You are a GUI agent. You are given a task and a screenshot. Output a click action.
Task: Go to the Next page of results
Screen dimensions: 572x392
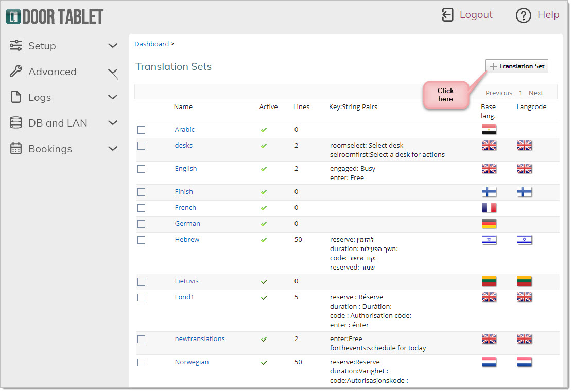tap(536, 93)
